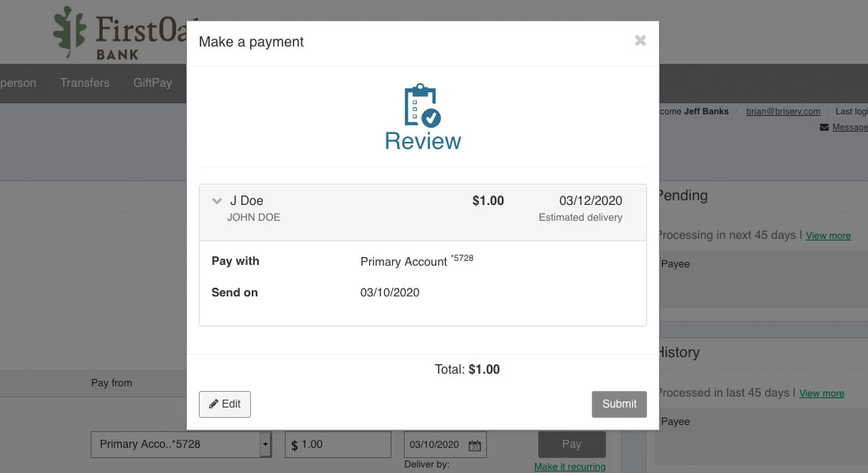Close the Make a payment dialog
This screenshot has height=473, width=868.
tap(640, 41)
